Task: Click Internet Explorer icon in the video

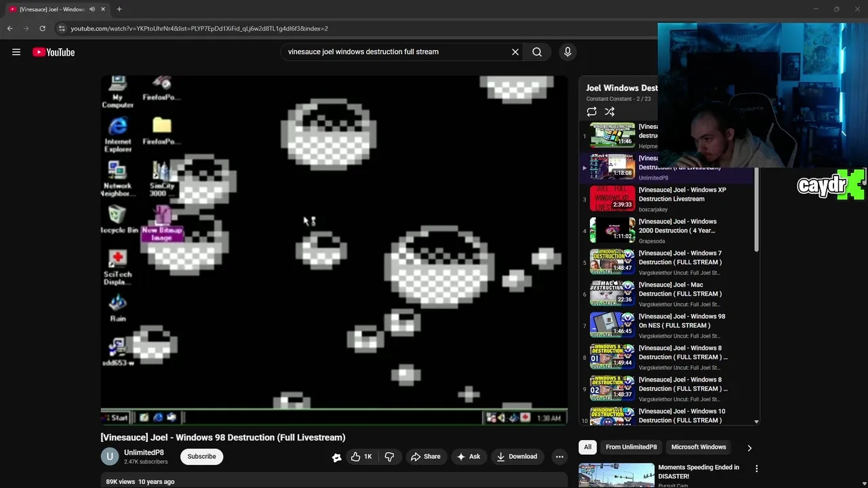Action: point(117,134)
